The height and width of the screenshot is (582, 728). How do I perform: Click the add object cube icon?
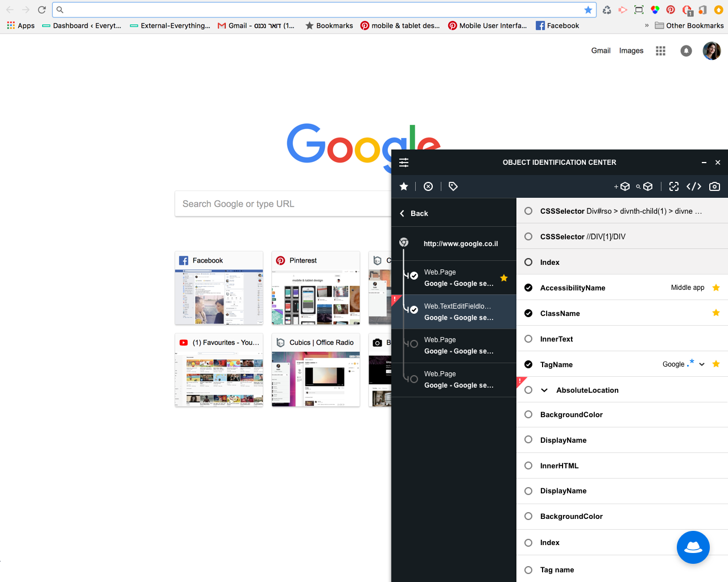coord(622,186)
